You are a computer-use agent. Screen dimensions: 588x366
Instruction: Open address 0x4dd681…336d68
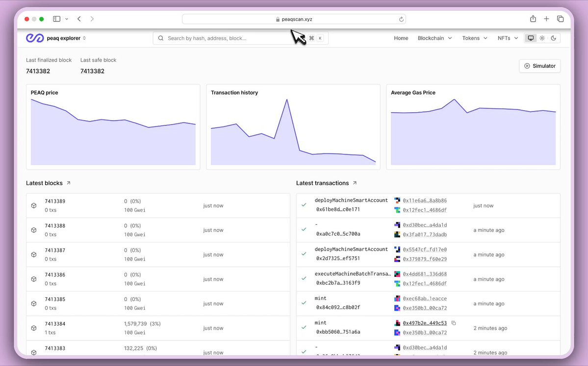click(425, 274)
